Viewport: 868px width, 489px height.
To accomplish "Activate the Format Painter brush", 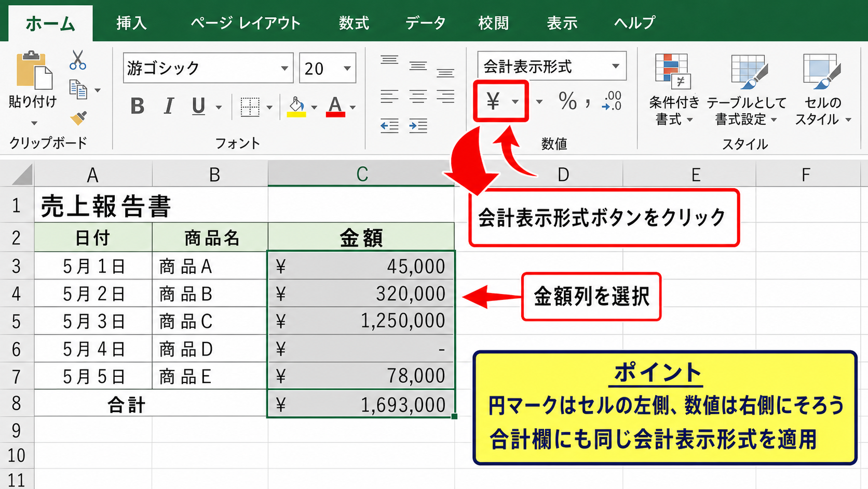I will (x=78, y=118).
